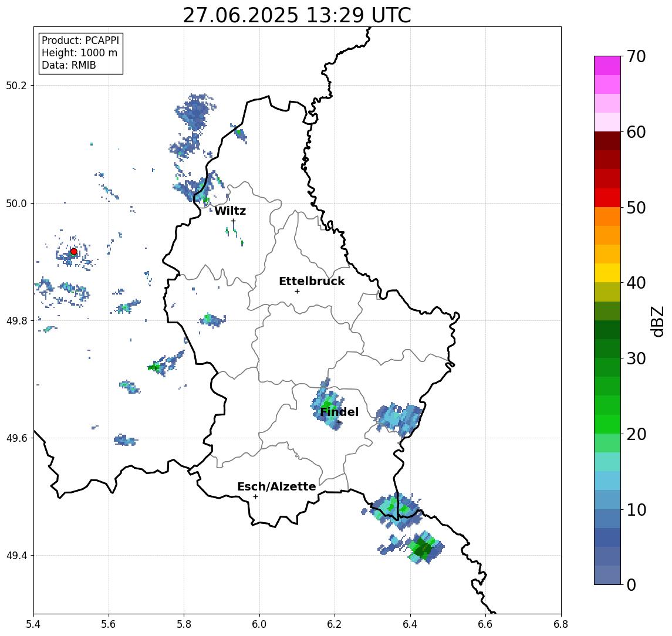Click the yellow colorbar segment at 40
This screenshot has height=636, width=672.
607,273
